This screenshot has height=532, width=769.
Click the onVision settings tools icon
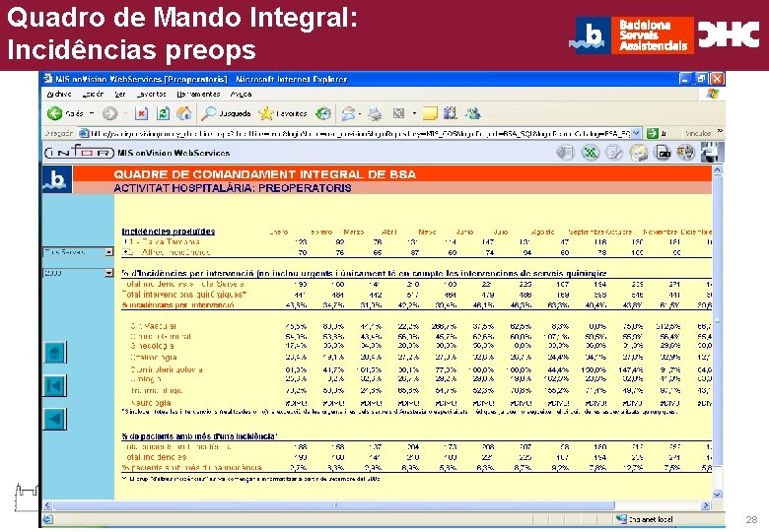click(685, 153)
